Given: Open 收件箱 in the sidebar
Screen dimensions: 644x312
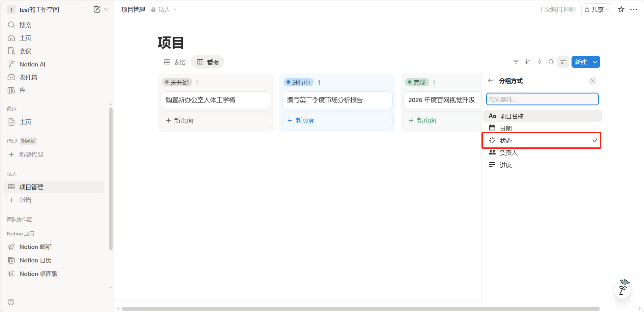Looking at the screenshot, I should (28, 77).
